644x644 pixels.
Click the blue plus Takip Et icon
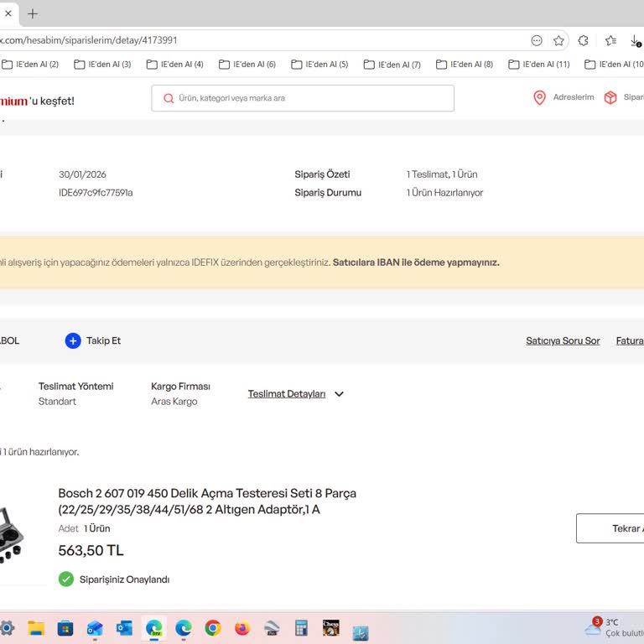[73, 340]
